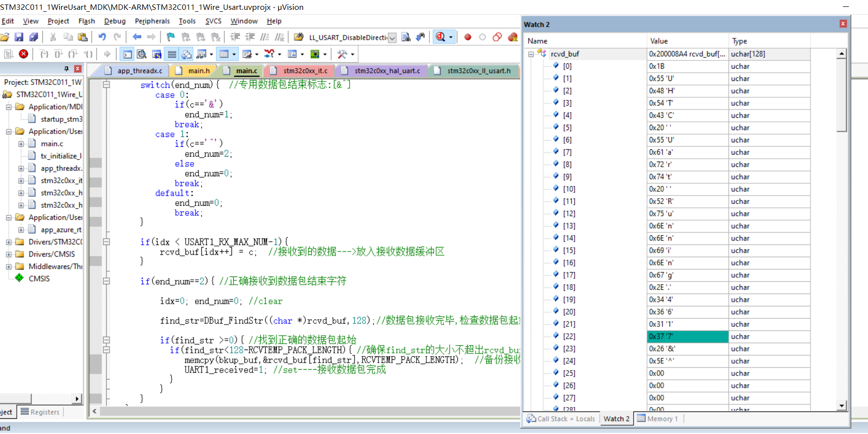Open the Debug menu

pyautogui.click(x=115, y=21)
